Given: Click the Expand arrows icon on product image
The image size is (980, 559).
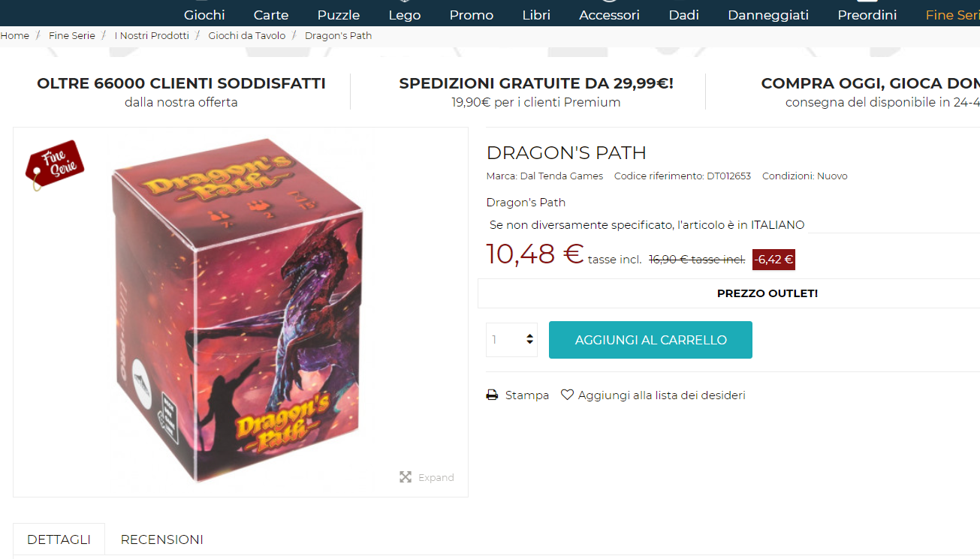Looking at the screenshot, I should coord(406,477).
